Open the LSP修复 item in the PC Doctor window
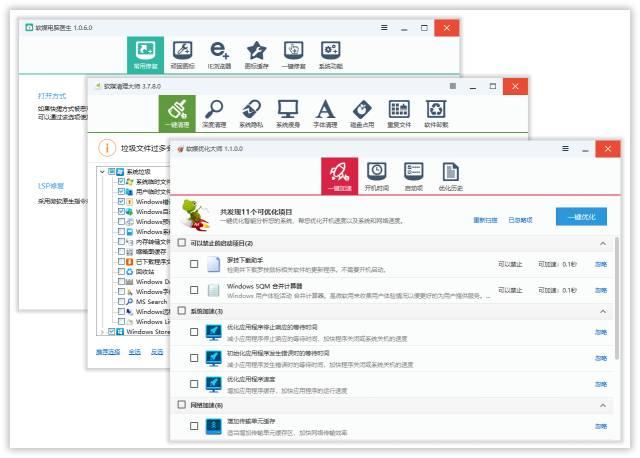 pos(51,186)
